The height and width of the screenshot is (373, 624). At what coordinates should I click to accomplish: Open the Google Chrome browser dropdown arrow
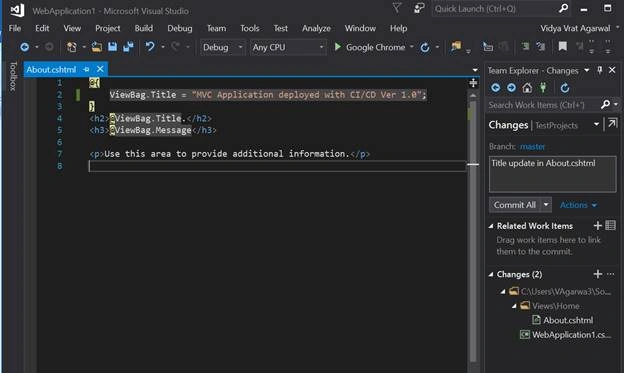pos(411,47)
